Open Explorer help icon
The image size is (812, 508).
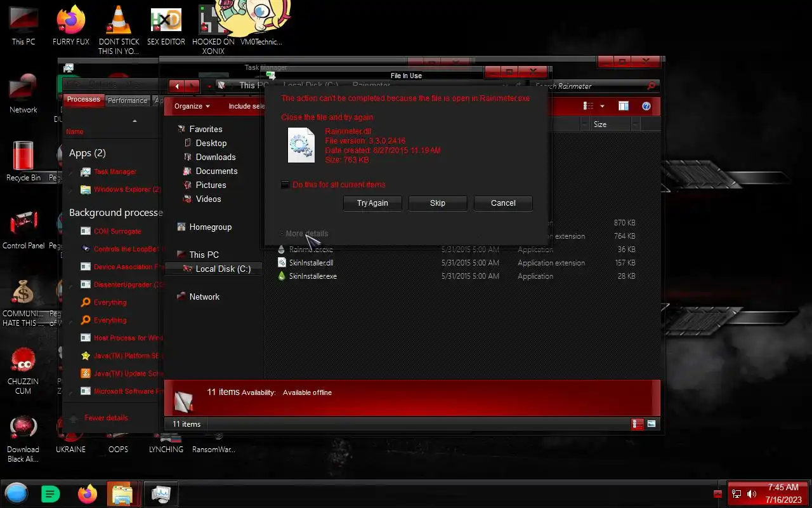coord(646,106)
